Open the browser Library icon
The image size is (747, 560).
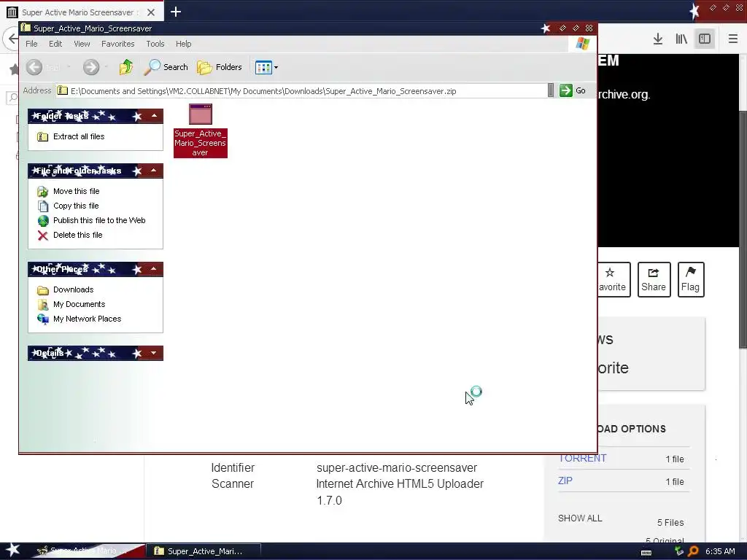[681, 39]
